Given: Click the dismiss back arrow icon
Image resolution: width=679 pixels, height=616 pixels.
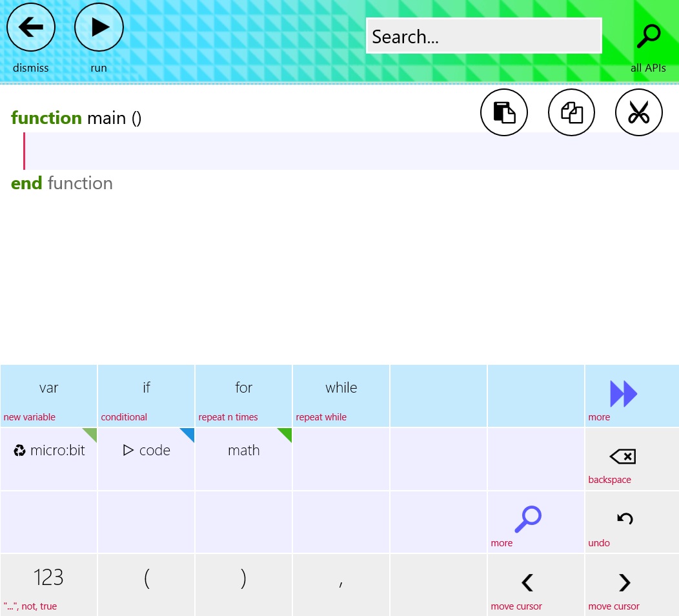Looking at the screenshot, I should [31, 27].
